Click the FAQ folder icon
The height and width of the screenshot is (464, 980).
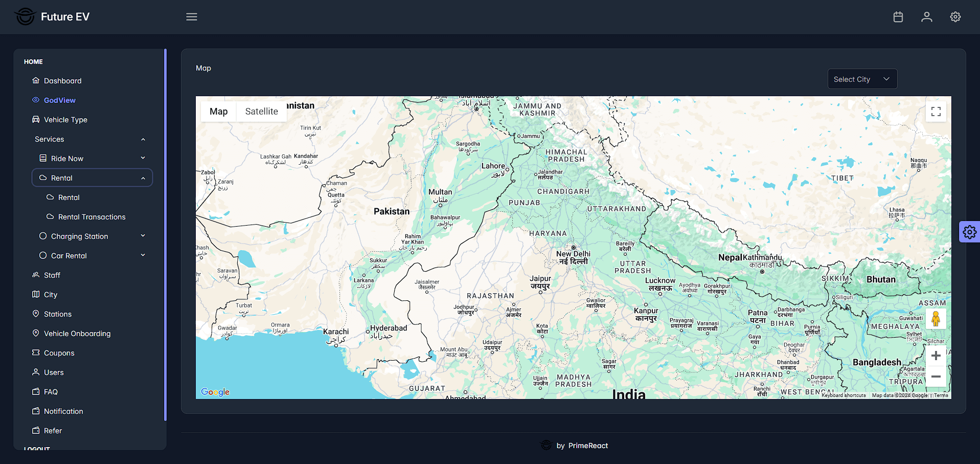(36, 391)
